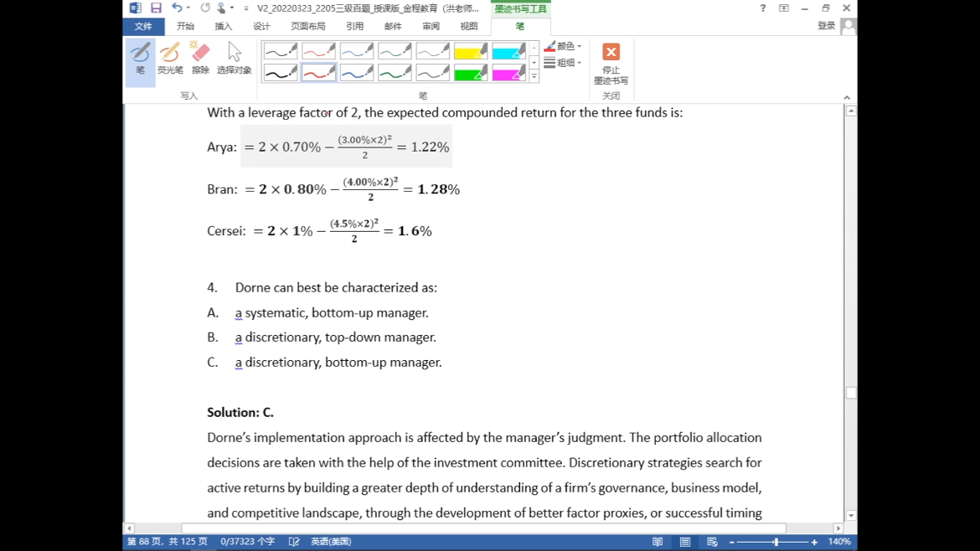Click the Undo arrow in quick access toolbar

tap(177, 8)
